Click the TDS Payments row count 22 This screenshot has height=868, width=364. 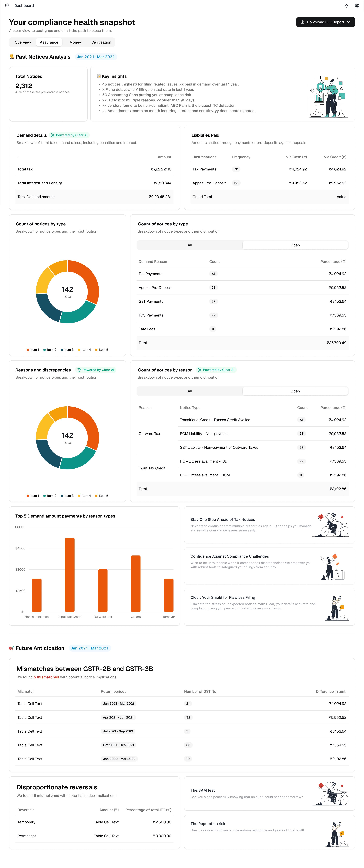tap(213, 315)
